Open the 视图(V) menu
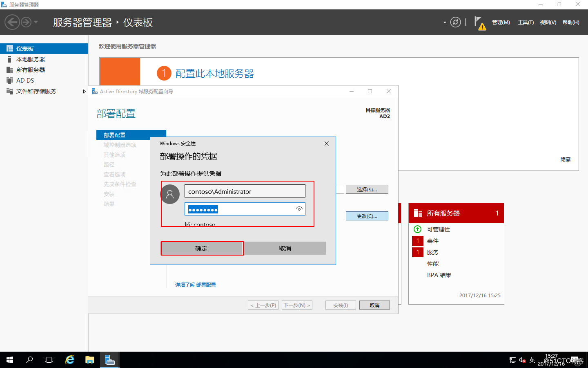588x368 pixels. pos(548,22)
